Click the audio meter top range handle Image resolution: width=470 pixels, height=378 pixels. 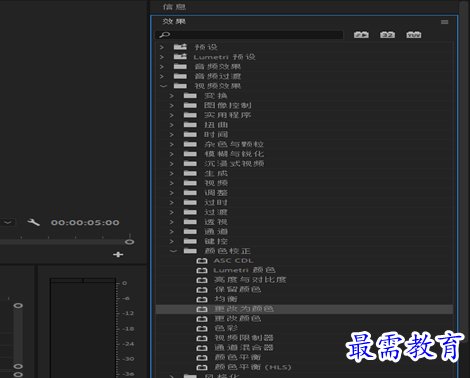(x=18, y=305)
